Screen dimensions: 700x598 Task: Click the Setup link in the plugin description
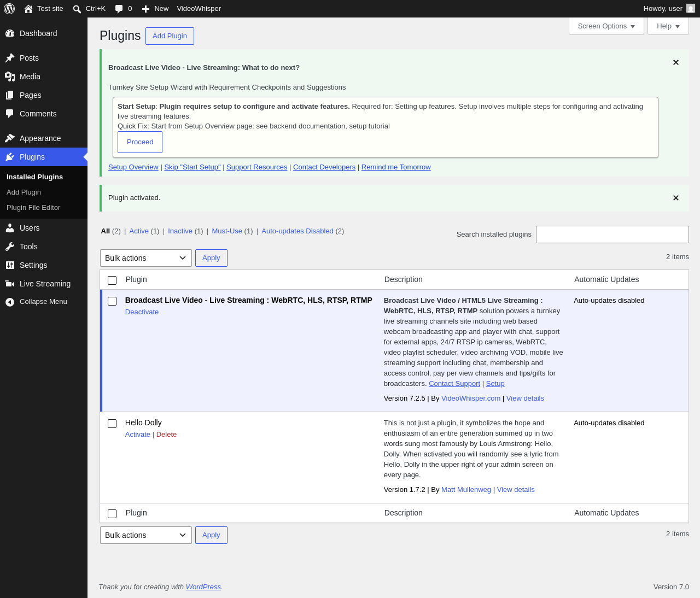(495, 384)
